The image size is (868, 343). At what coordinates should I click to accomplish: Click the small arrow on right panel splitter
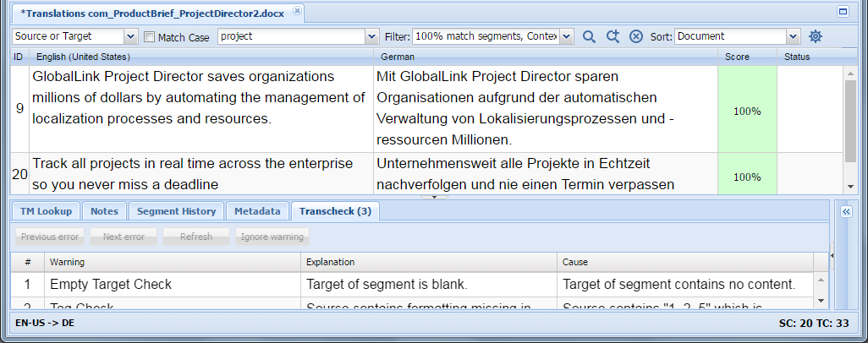coord(833,255)
